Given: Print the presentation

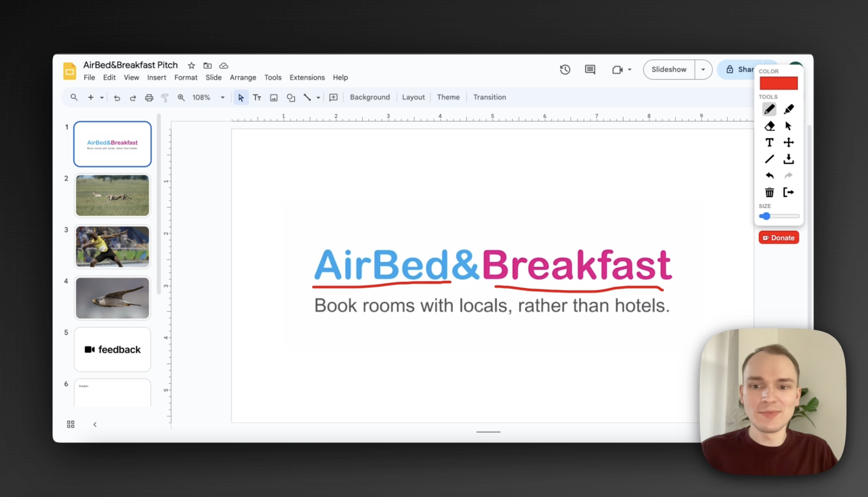Looking at the screenshot, I should (x=149, y=98).
